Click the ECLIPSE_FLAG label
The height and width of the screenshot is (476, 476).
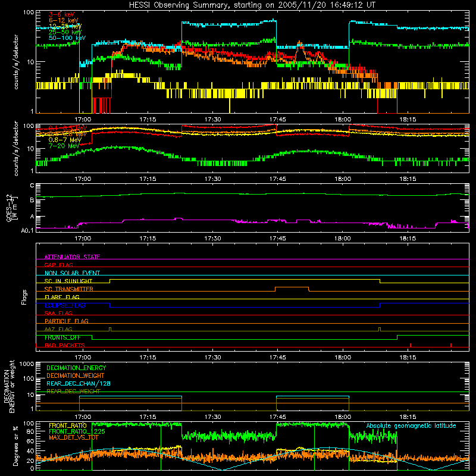click(x=65, y=305)
